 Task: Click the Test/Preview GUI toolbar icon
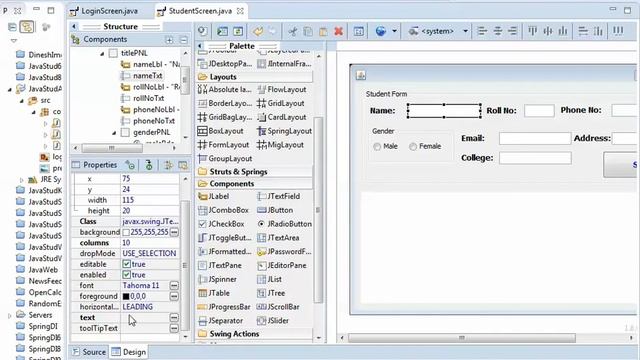[222, 31]
